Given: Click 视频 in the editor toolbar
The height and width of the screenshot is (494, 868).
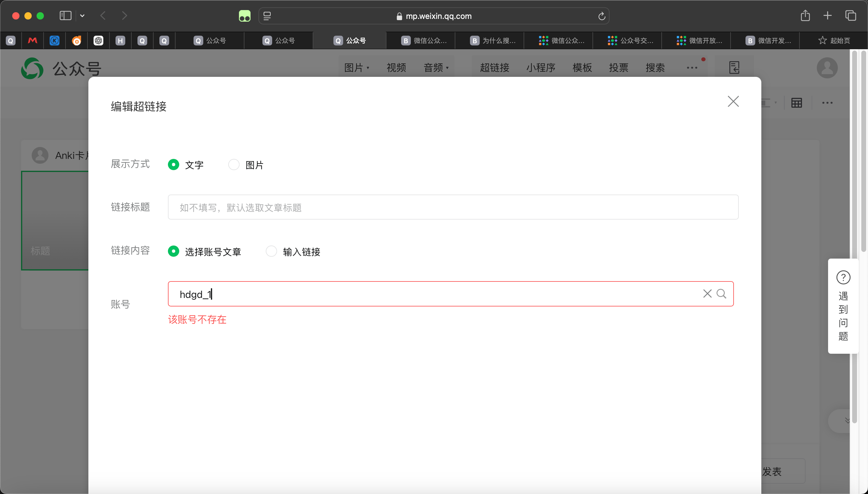Looking at the screenshot, I should 396,67.
